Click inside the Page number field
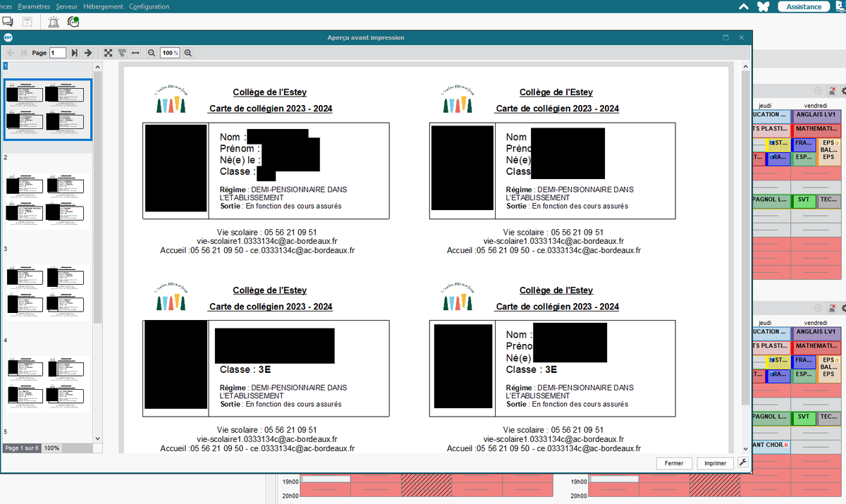Image resolution: width=846 pixels, height=504 pixels. click(57, 52)
